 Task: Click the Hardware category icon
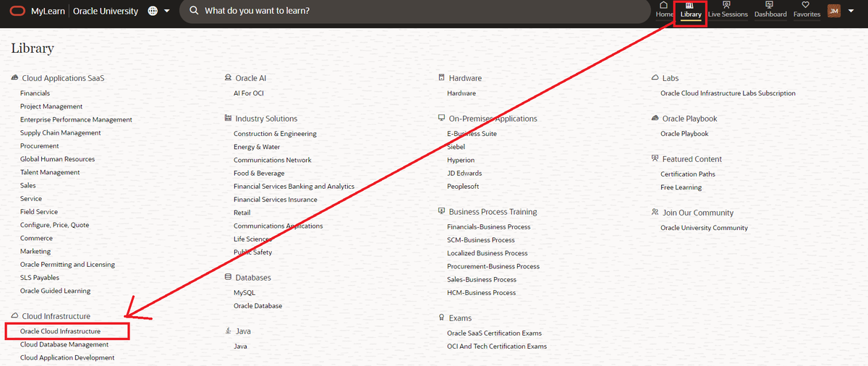coord(442,77)
